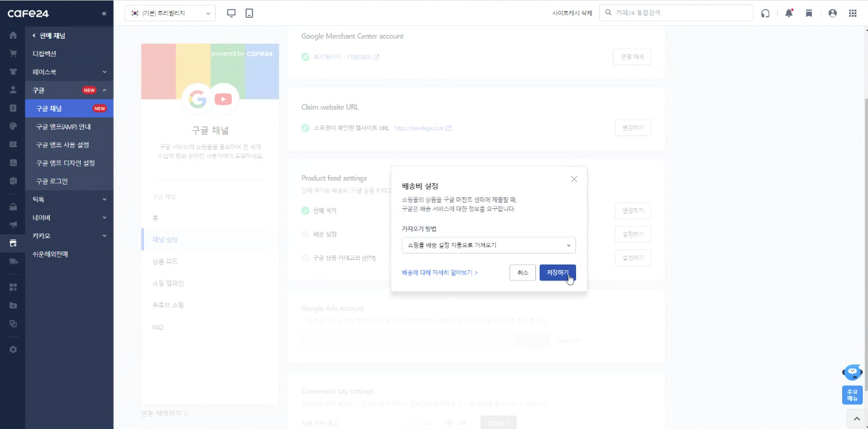Click the Google G logo in channel card
868x429 pixels.
click(196, 99)
